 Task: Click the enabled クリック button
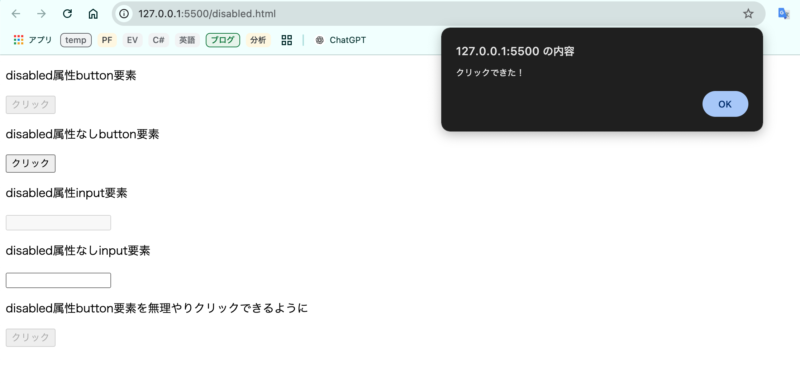[x=31, y=163]
